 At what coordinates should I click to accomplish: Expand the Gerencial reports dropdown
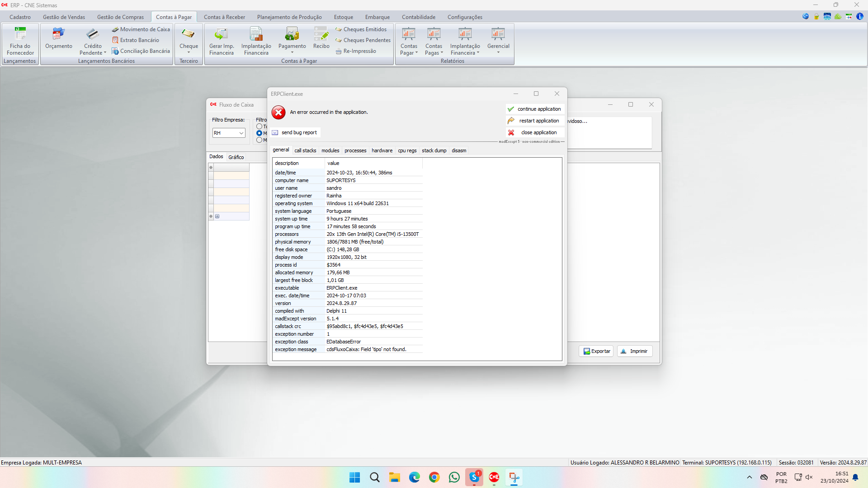click(498, 52)
